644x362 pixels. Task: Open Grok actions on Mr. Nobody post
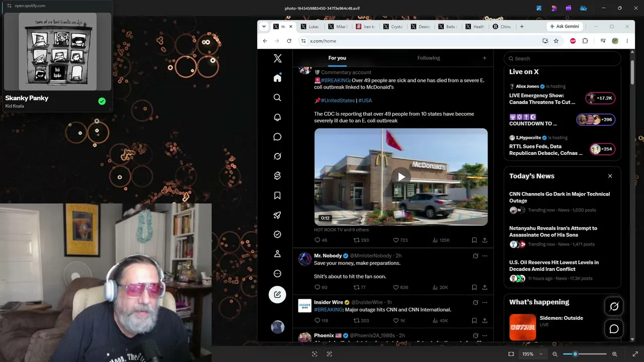475,256
